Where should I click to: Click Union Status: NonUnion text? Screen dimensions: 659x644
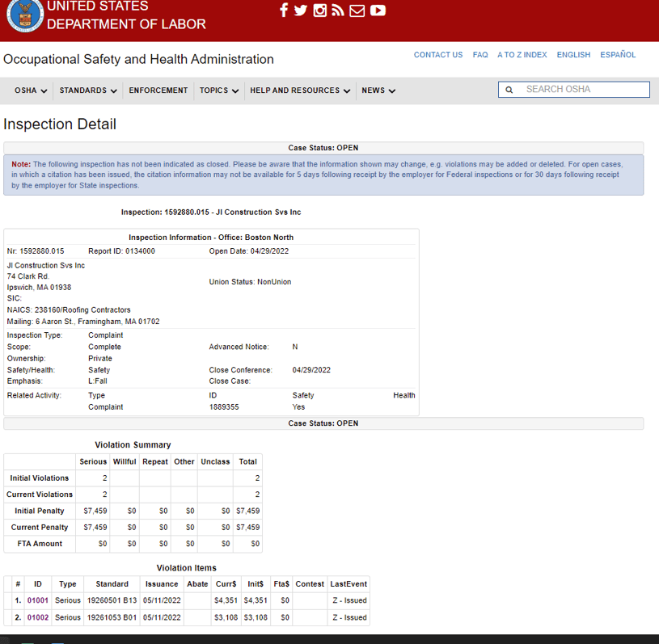[250, 282]
